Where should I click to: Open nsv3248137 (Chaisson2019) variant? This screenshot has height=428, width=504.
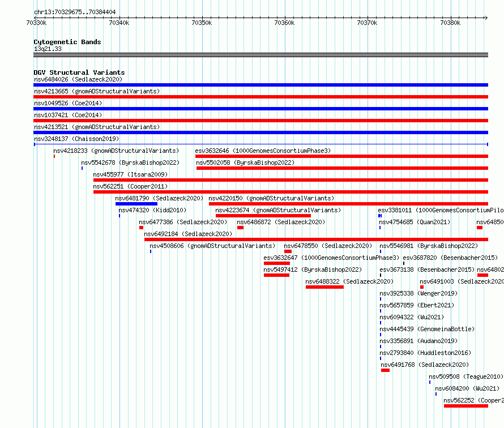tap(76, 139)
